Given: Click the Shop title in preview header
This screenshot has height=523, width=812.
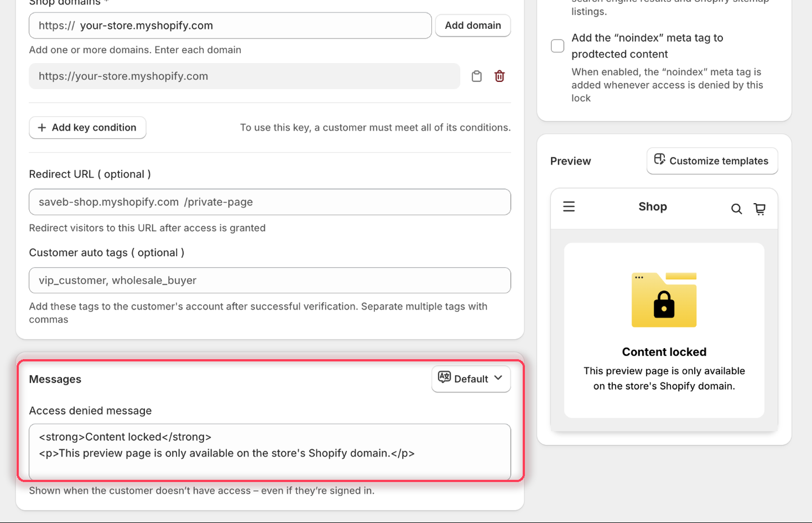Looking at the screenshot, I should click(x=652, y=206).
